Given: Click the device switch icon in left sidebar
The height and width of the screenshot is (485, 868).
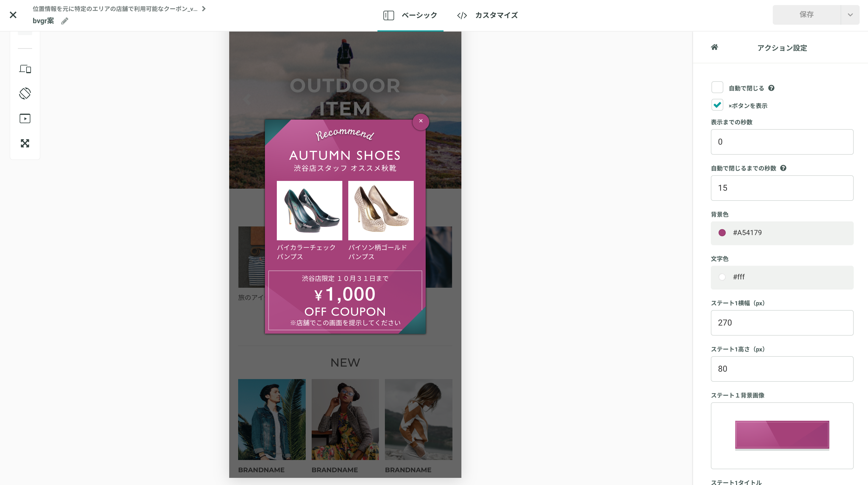Looking at the screenshot, I should 25,69.
